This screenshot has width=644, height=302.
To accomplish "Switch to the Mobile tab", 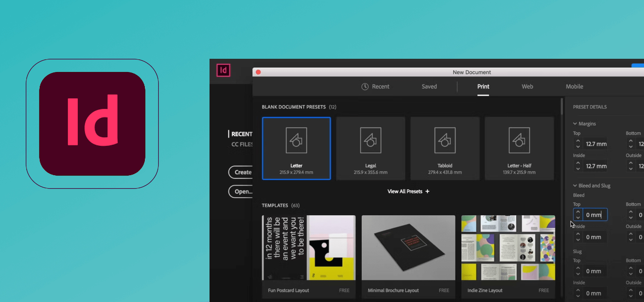I will point(574,87).
